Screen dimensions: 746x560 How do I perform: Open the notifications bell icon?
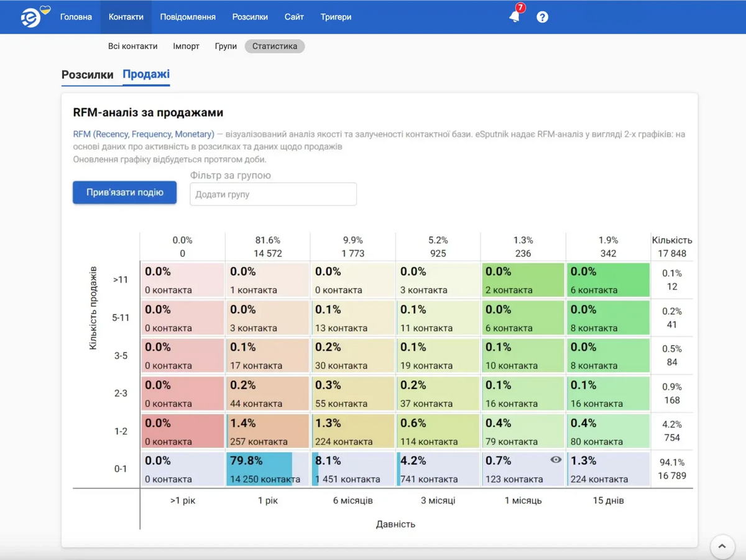(x=514, y=17)
